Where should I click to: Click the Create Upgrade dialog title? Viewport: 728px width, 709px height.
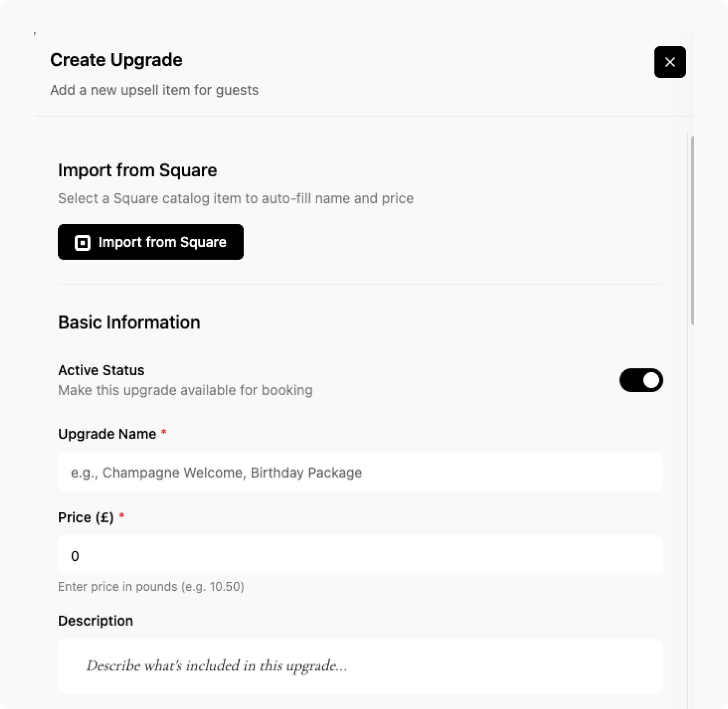click(x=116, y=60)
